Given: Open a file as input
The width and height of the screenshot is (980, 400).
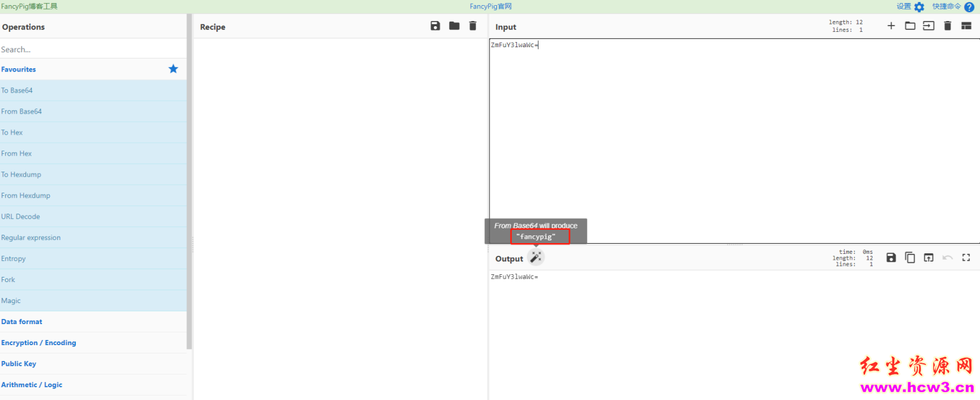Looking at the screenshot, I should [928, 26].
